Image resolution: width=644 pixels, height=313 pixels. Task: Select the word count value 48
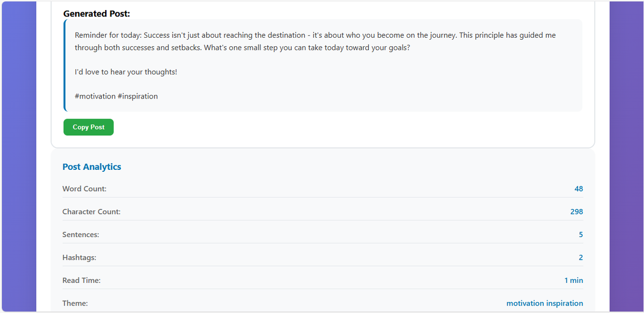tap(579, 189)
